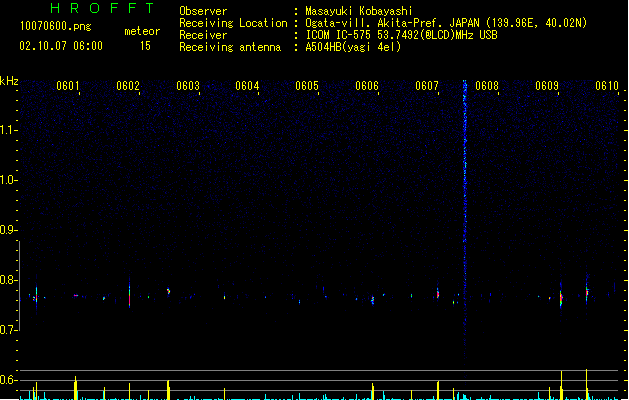Click the 0609 time marker
Screen dimensions: 629x400
pyautogui.click(x=547, y=86)
